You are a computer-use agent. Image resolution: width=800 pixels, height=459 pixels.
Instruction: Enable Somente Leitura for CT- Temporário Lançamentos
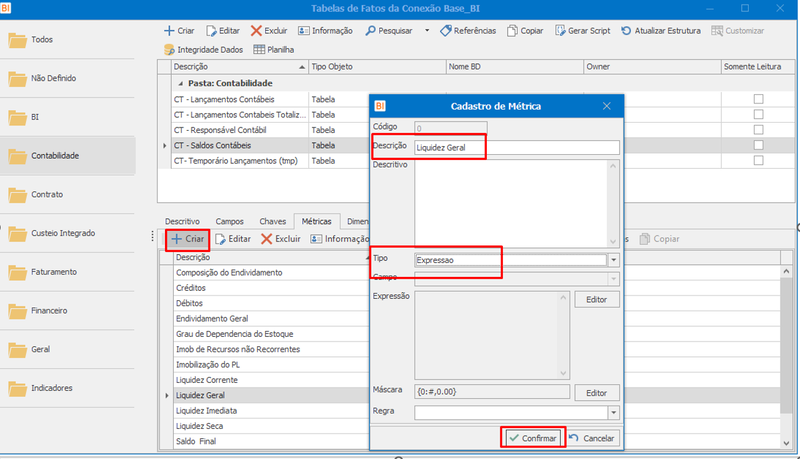pyautogui.click(x=759, y=160)
